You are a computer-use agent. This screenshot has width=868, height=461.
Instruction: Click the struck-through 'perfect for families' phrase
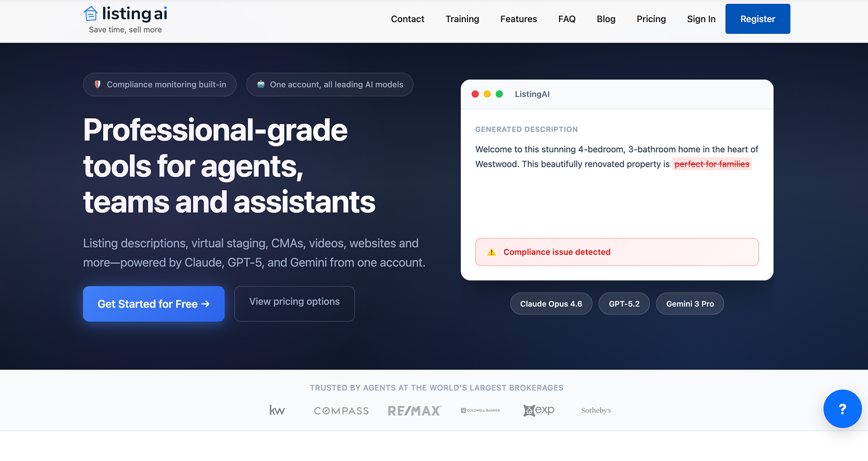[x=712, y=164]
